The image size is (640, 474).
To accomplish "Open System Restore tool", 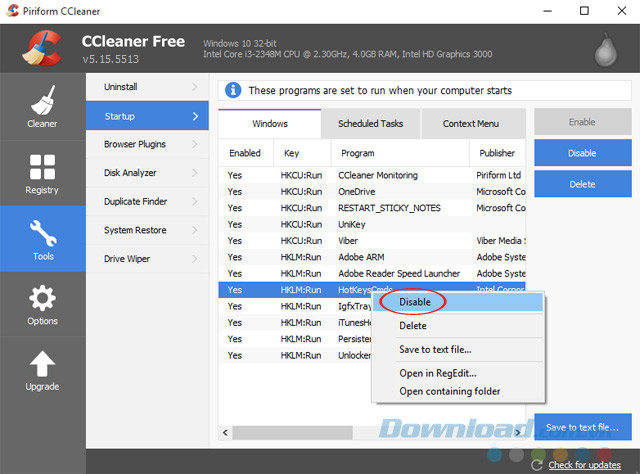I will 147,230.
